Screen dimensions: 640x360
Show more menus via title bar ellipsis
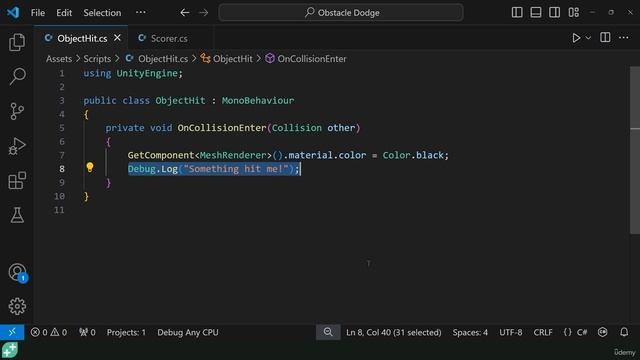click(141, 12)
